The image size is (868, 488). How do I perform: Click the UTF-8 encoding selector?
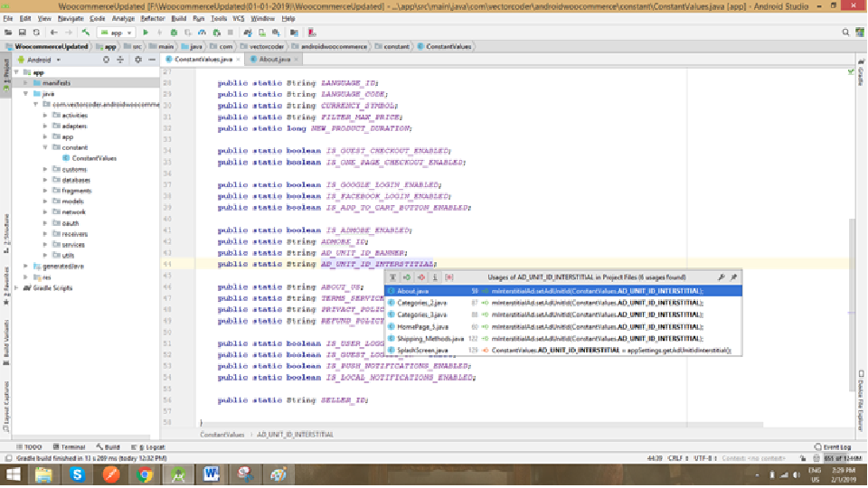[x=705, y=459]
